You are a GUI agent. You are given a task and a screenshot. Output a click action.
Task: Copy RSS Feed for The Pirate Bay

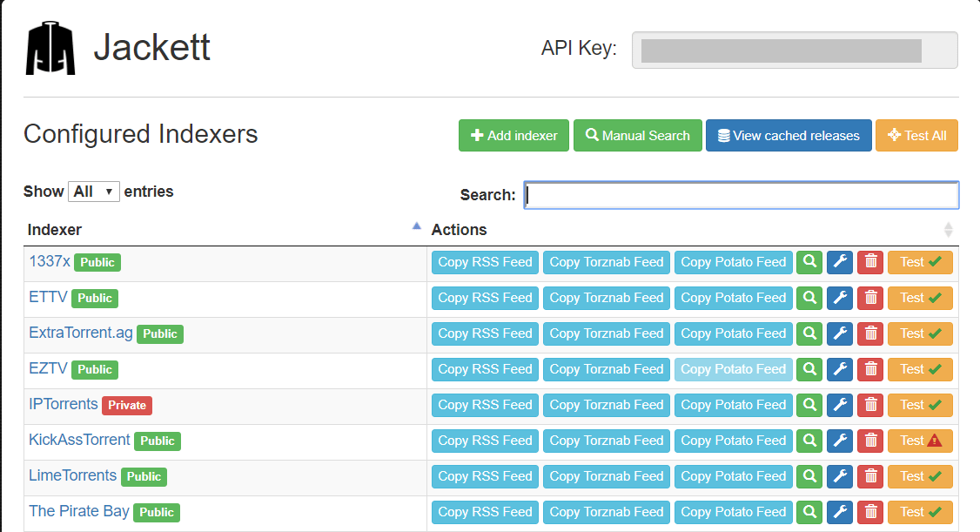pyautogui.click(x=485, y=511)
